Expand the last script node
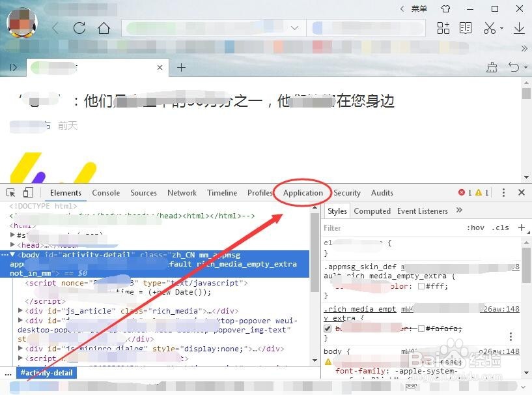The image size is (532, 395). coord(20,358)
